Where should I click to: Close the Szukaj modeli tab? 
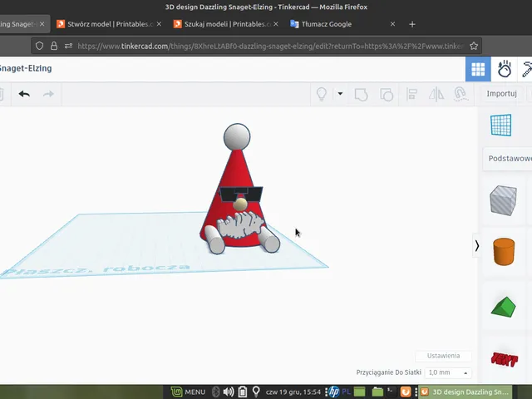[276, 24]
